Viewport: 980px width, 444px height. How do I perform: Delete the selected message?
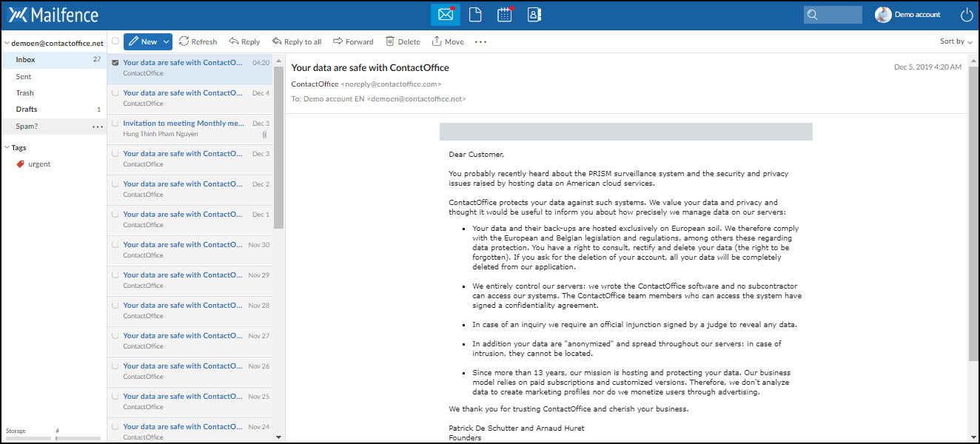pyautogui.click(x=403, y=41)
